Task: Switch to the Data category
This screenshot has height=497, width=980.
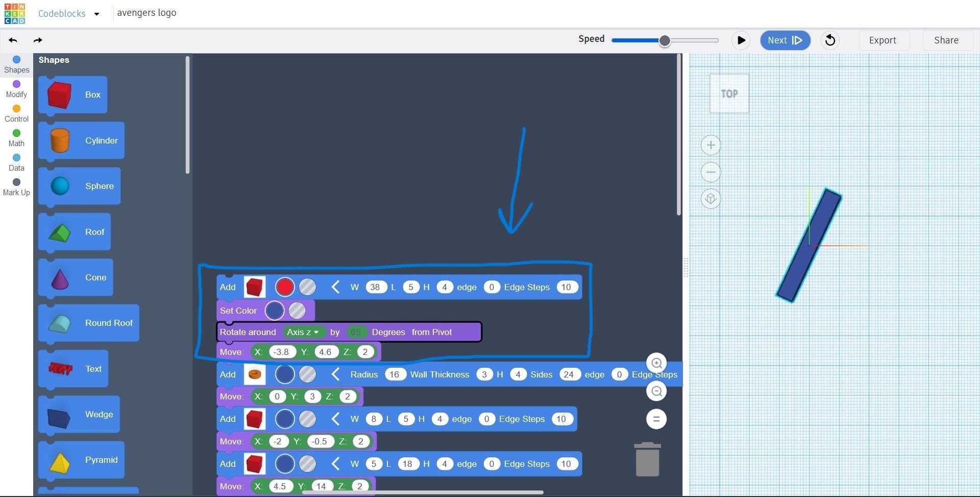Action: tap(16, 162)
